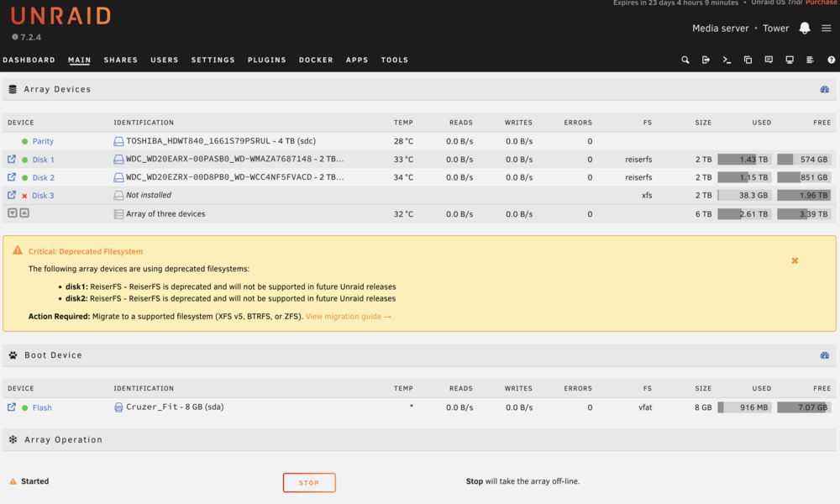
Task: Click the array total 6 TB size
Action: (703, 213)
